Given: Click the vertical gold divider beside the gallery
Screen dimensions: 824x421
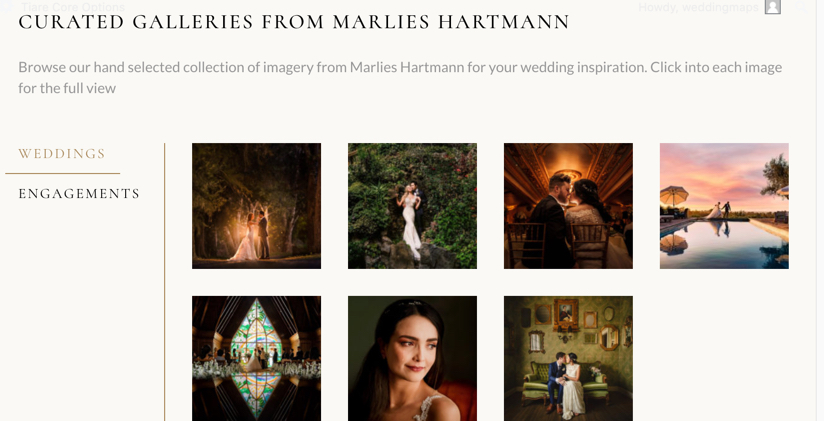Looking at the screenshot, I should 164,282.
